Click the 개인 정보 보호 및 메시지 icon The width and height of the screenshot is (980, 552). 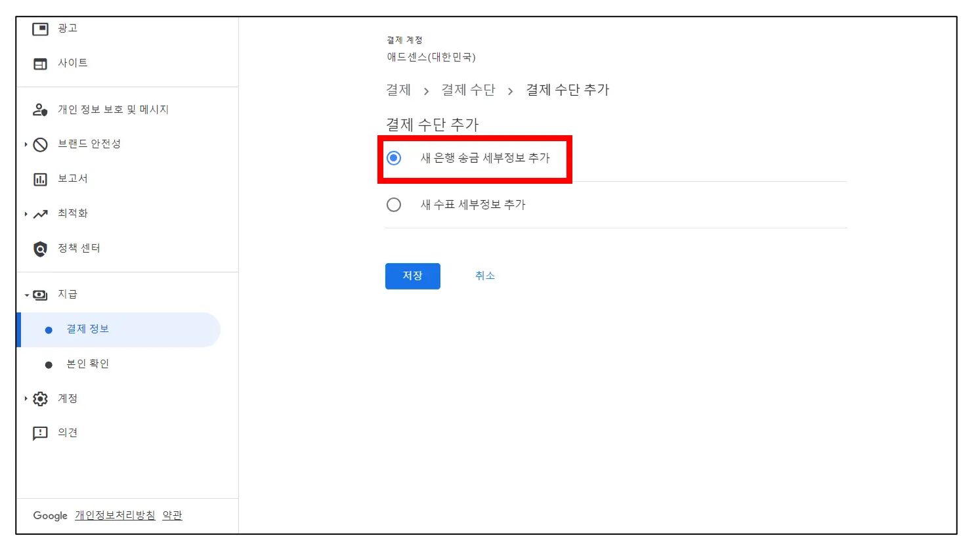[40, 109]
